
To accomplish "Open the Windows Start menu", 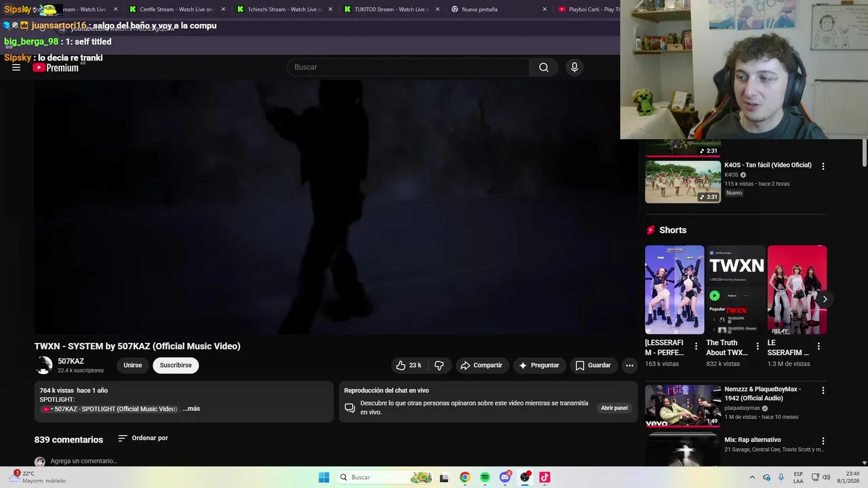I will tap(324, 477).
